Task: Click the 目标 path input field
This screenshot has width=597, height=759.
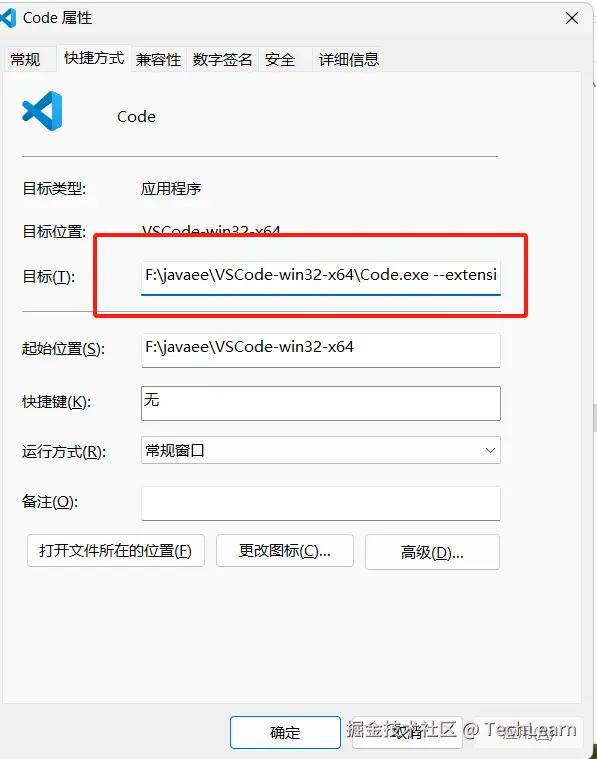Action: click(321, 277)
